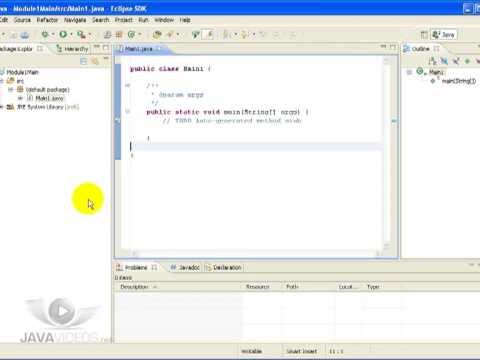Click the Forward navigation arrow icon
The image size is (480, 360).
click(x=292, y=34)
